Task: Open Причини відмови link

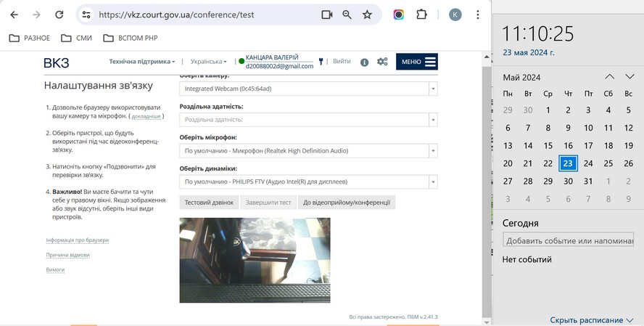Action: [67, 255]
